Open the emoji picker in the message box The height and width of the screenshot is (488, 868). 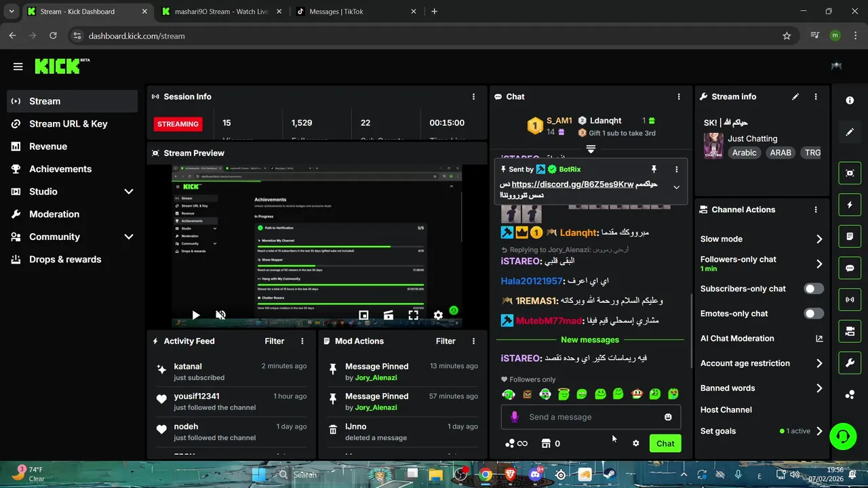668,417
